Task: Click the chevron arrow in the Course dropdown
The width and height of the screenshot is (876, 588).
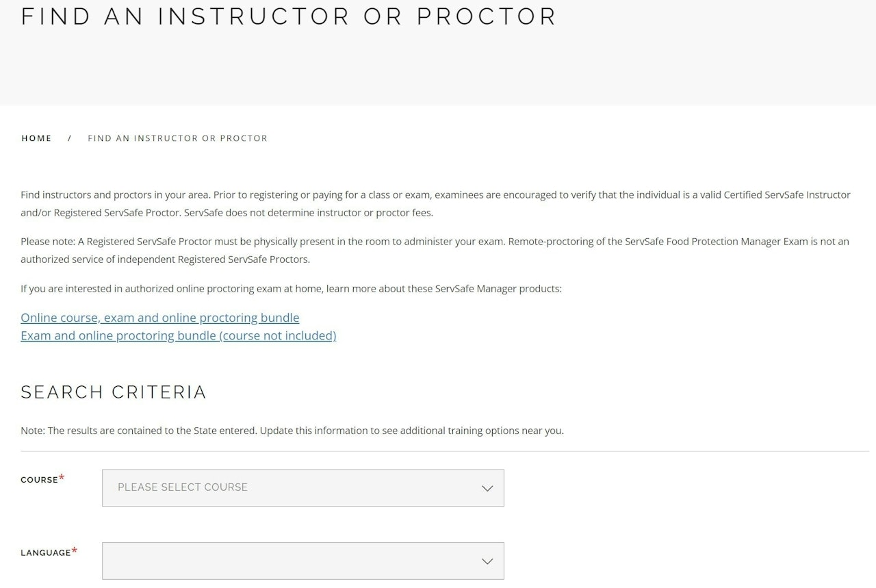Action: pyautogui.click(x=487, y=488)
